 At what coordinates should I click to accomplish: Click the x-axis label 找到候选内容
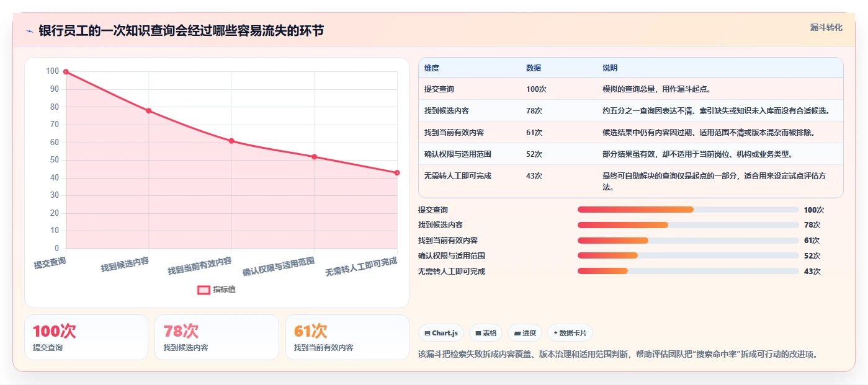(x=125, y=264)
